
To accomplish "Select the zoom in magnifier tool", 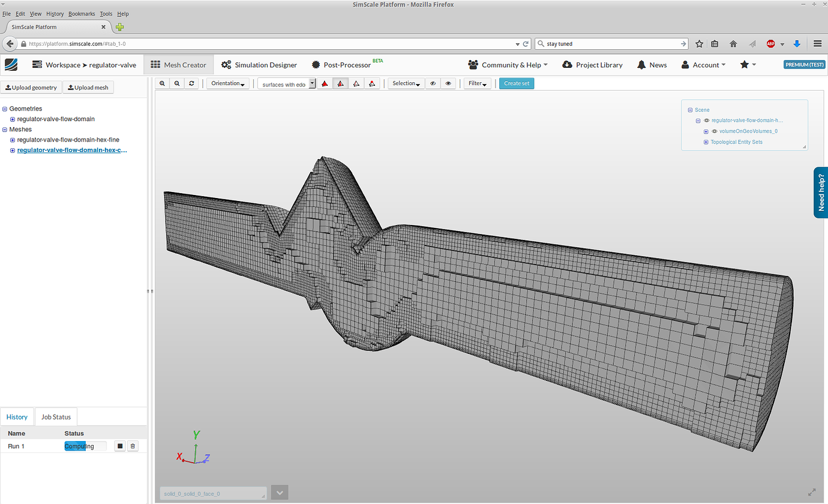I will (x=162, y=83).
